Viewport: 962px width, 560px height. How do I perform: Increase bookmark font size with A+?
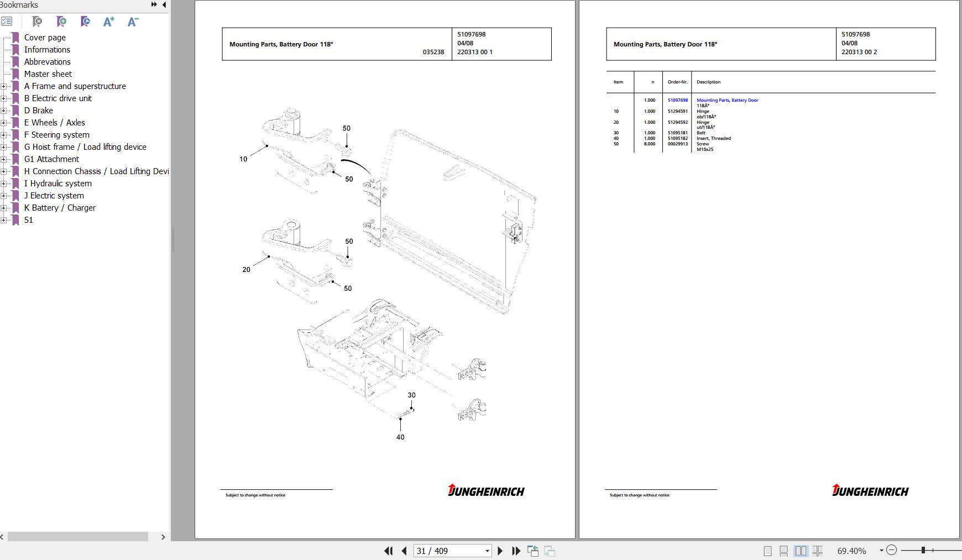[109, 22]
